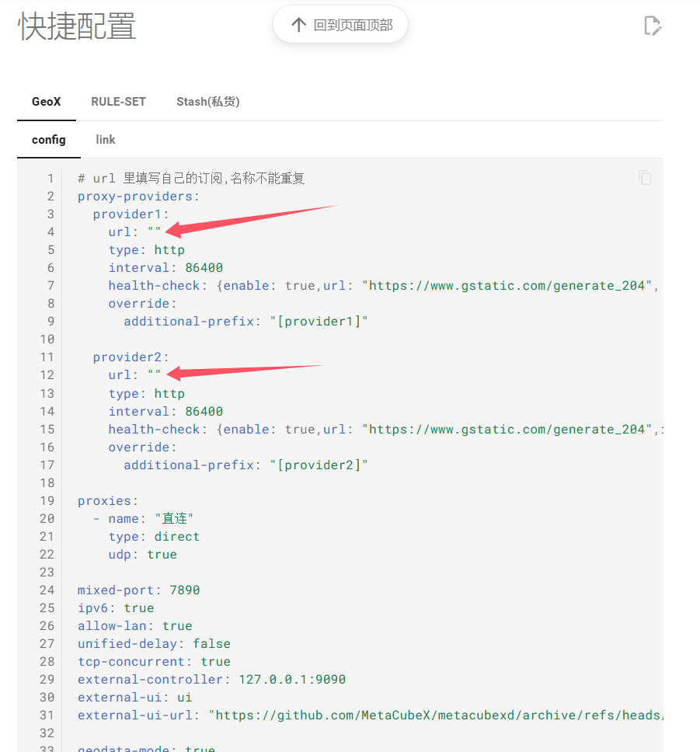Select the link sub-tab
The height and width of the screenshot is (752, 700).
[x=106, y=140]
